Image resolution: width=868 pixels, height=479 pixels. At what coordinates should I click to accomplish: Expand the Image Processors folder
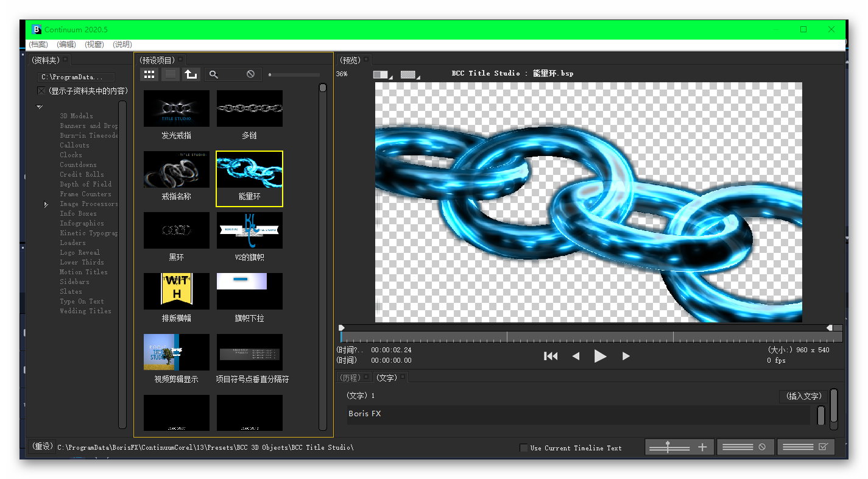tap(46, 205)
